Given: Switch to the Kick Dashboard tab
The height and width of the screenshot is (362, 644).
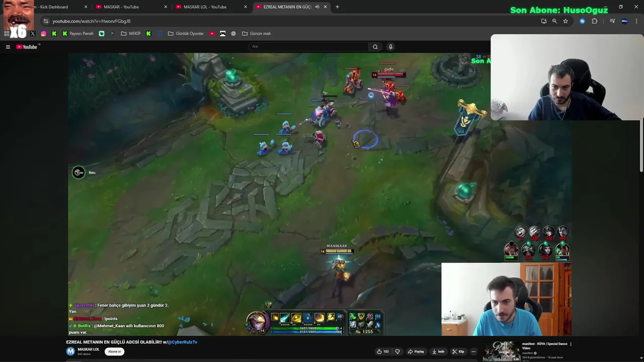Looking at the screenshot, I should click(54, 7).
